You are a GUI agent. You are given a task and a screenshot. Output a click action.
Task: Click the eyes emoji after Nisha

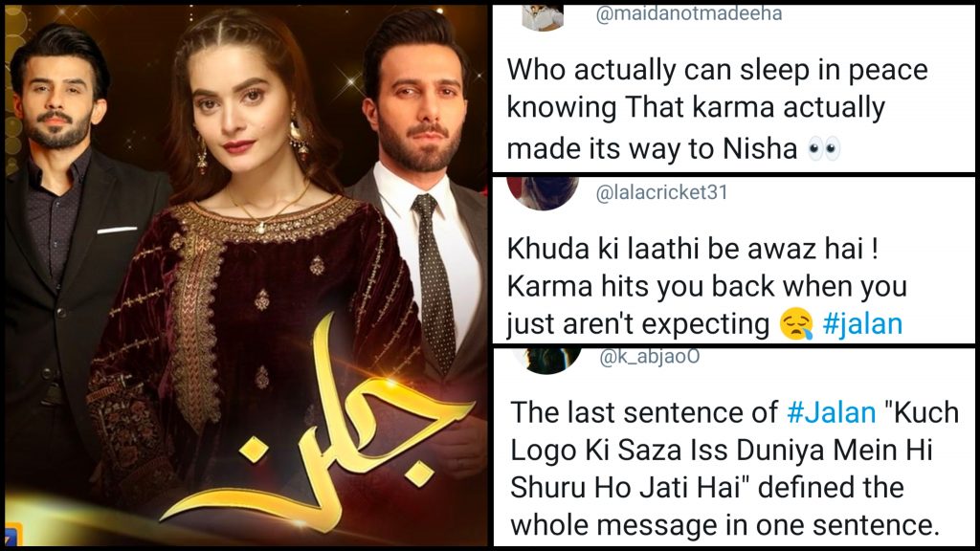pyautogui.click(x=824, y=149)
